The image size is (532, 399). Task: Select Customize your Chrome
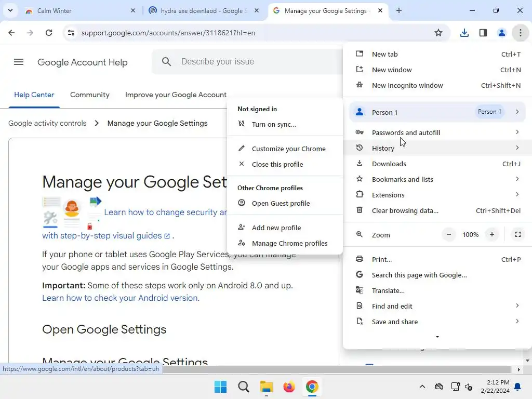click(x=285, y=149)
